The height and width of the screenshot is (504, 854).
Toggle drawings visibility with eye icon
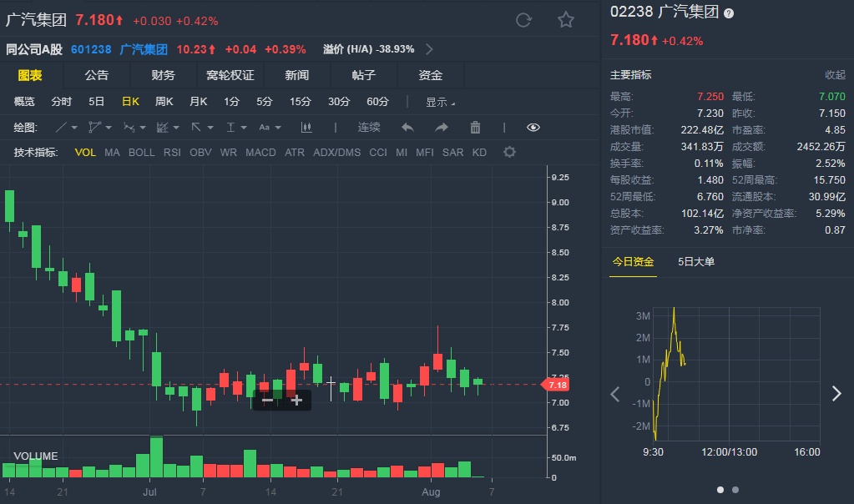click(x=533, y=128)
